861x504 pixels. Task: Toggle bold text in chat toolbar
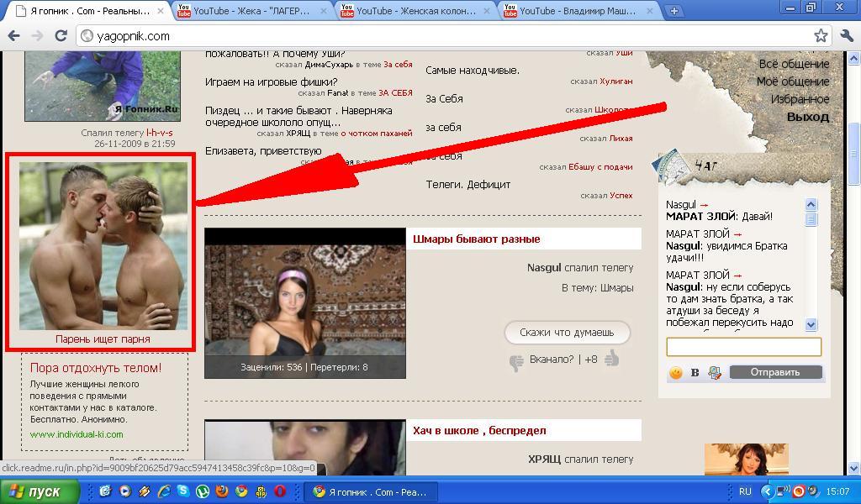click(x=695, y=372)
